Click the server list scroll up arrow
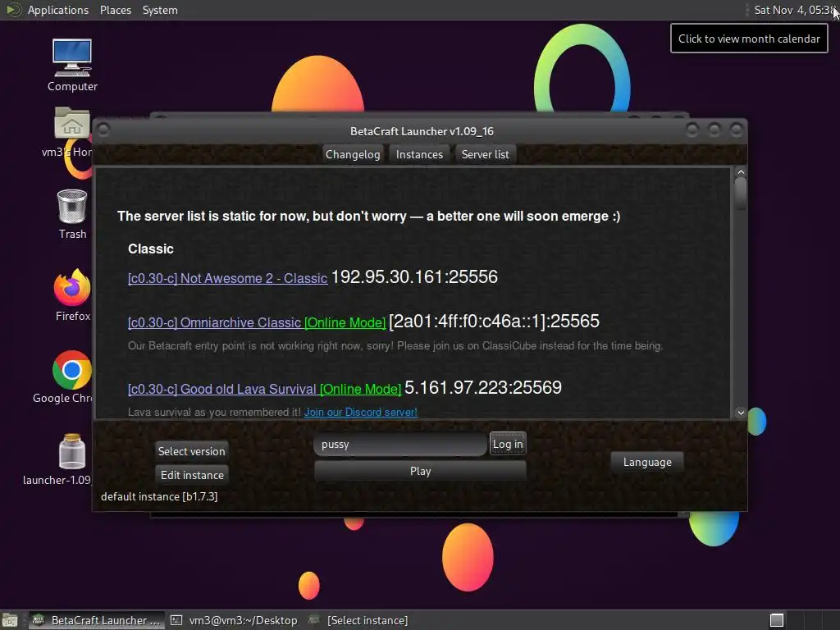The image size is (840, 630). point(741,172)
